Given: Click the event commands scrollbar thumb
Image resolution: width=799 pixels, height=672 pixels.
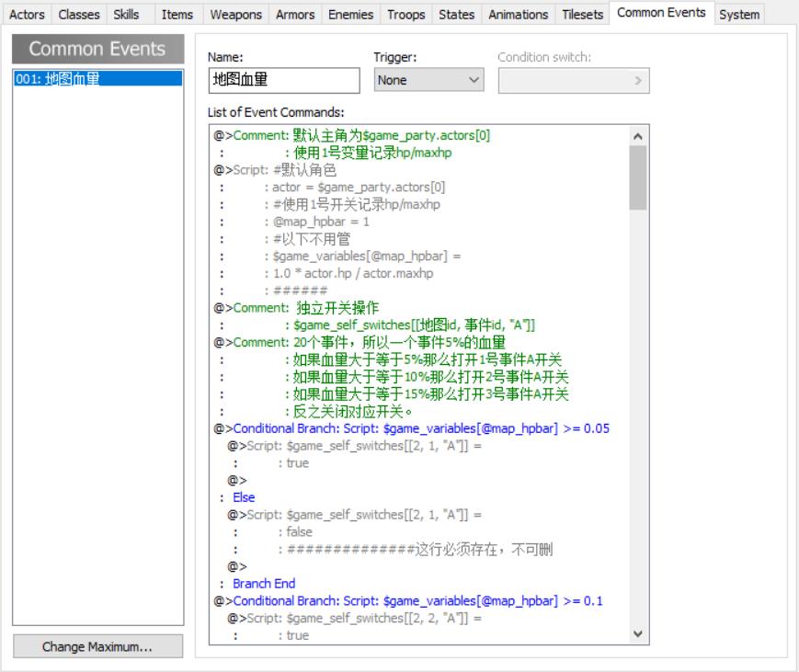Looking at the screenshot, I should pyautogui.click(x=638, y=177).
